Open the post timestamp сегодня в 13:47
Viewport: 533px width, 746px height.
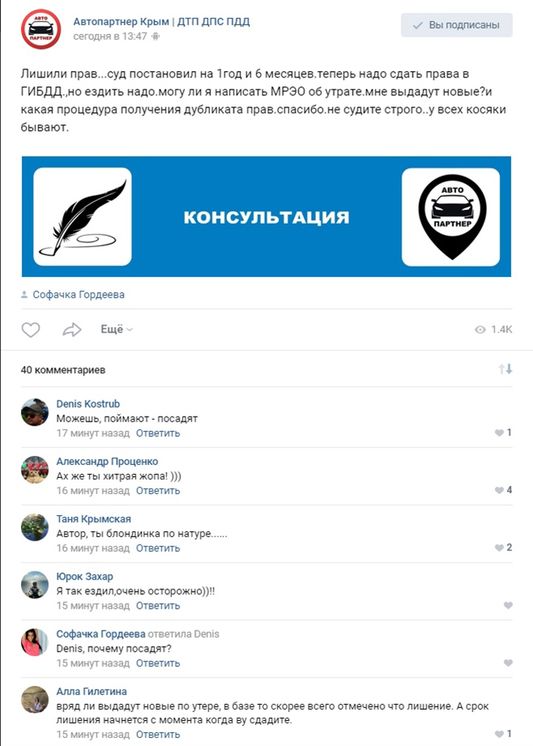click(x=110, y=36)
